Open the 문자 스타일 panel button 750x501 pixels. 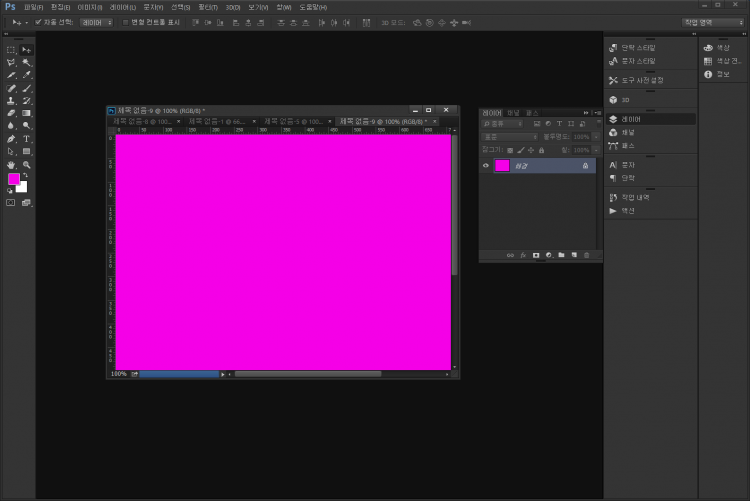coord(634,62)
